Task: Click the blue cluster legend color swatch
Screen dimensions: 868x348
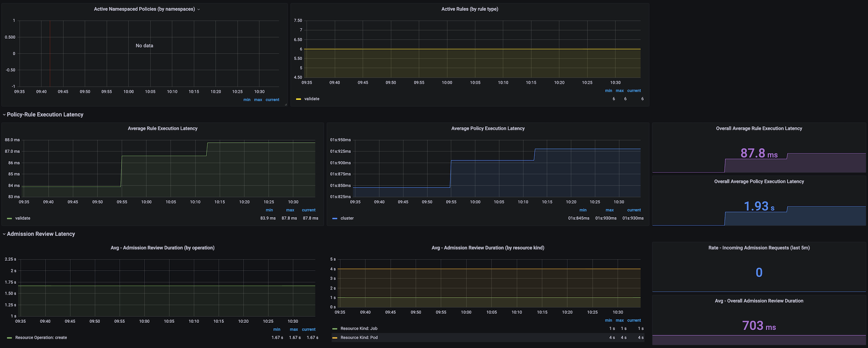Action: pos(335,219)
